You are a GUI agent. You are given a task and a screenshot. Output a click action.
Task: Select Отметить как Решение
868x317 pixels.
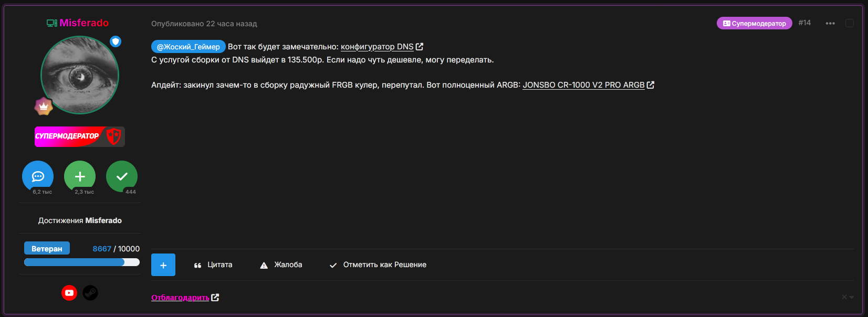pos(378,265)
